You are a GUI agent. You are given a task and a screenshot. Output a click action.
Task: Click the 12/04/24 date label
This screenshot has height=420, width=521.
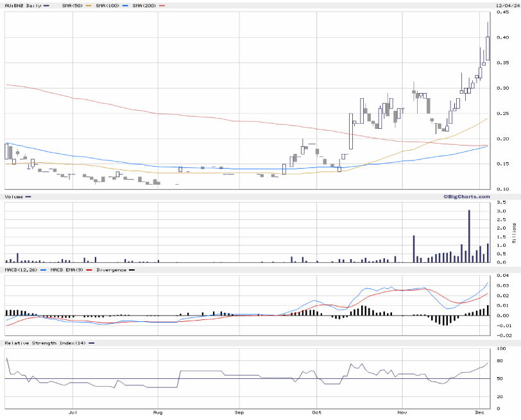coord(506,6)
